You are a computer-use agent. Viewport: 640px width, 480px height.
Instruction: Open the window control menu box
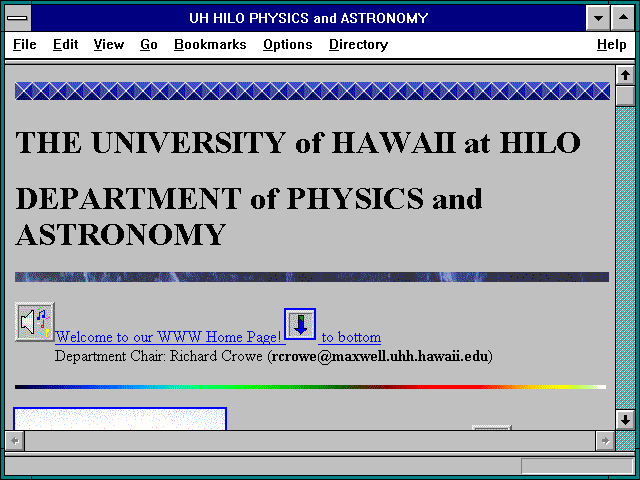pyautogui.click(x=18, y=18)
